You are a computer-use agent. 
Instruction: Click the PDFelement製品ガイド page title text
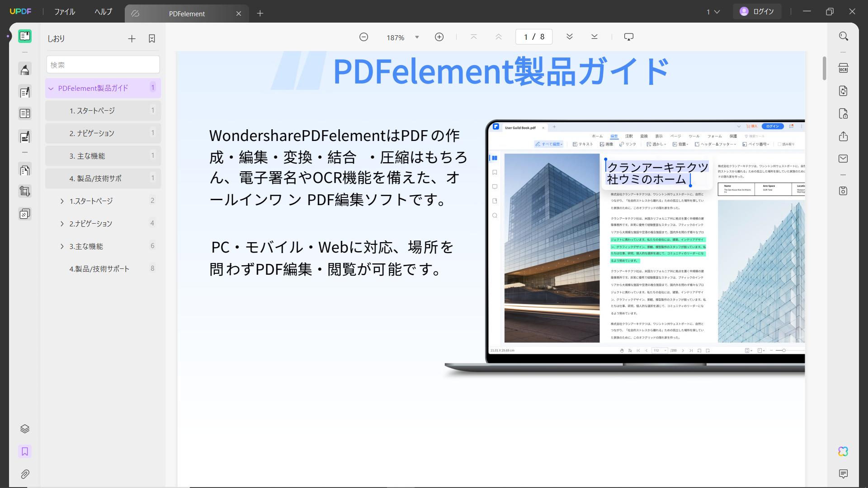click(501, 71)
